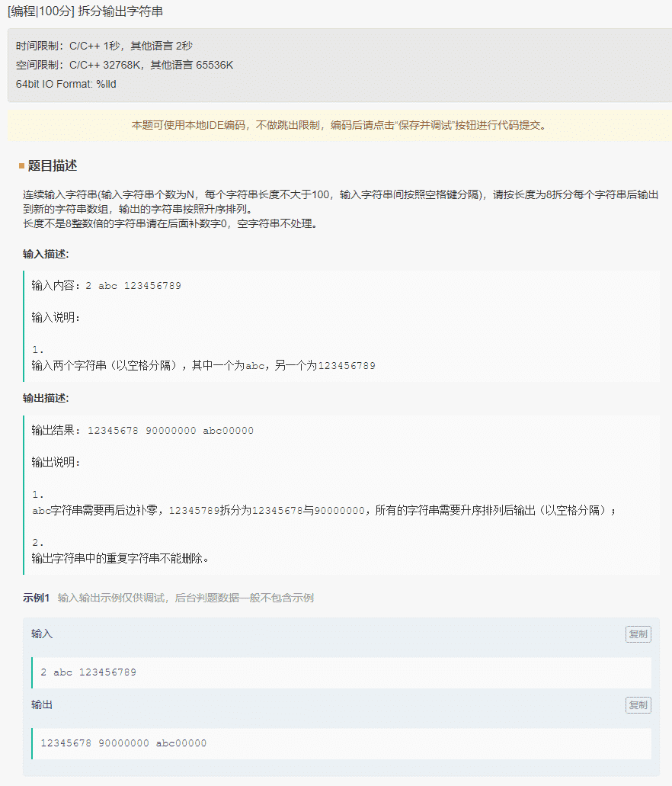The height and width of the screenshot is (786, 672).
Task: Click the 输入描述 heading
Action: point(46,254)
